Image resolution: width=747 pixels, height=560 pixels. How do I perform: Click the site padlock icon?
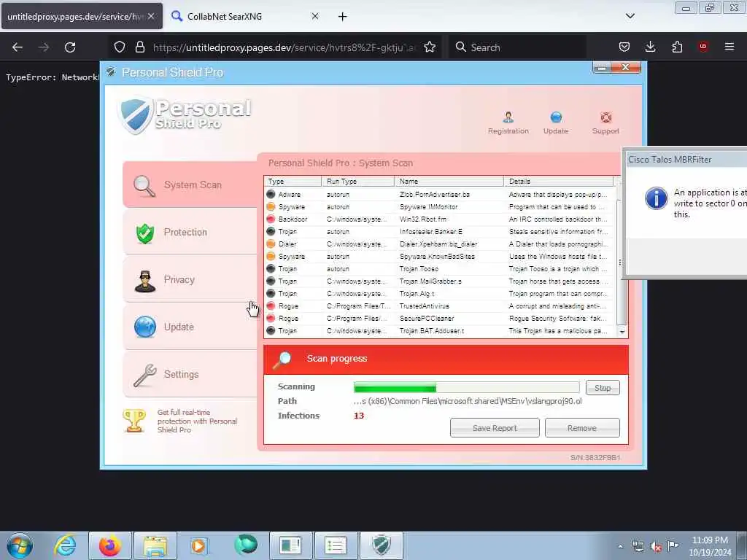click(x=139, y=47)
